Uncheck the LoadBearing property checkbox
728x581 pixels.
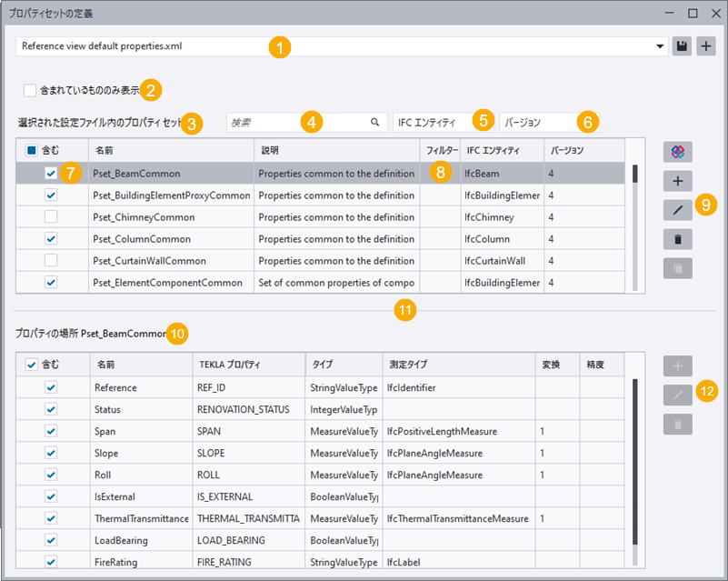click(x=52, y=540)
